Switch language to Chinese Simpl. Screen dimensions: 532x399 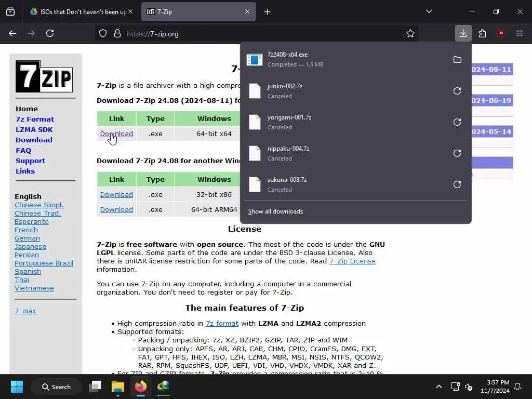[39, 205]
